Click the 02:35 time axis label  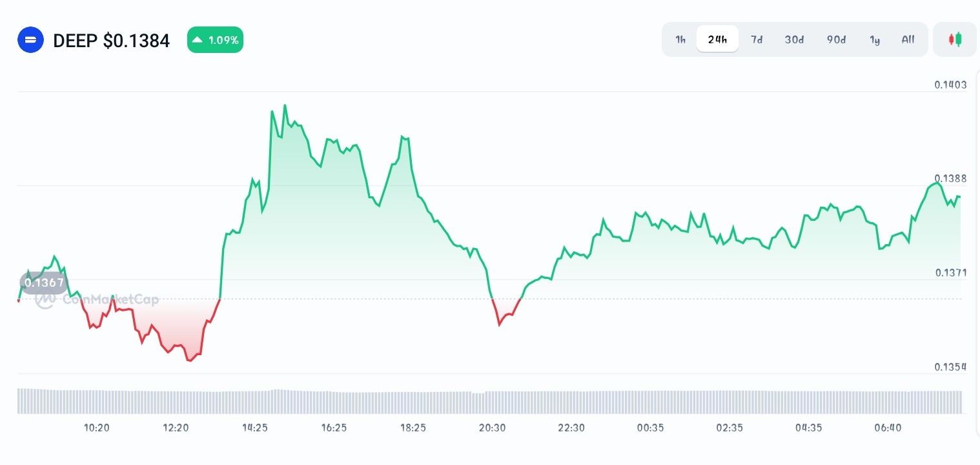730,428
